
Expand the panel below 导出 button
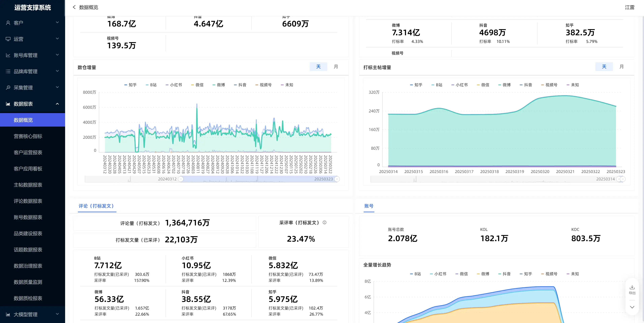click(x=632, y=307)
